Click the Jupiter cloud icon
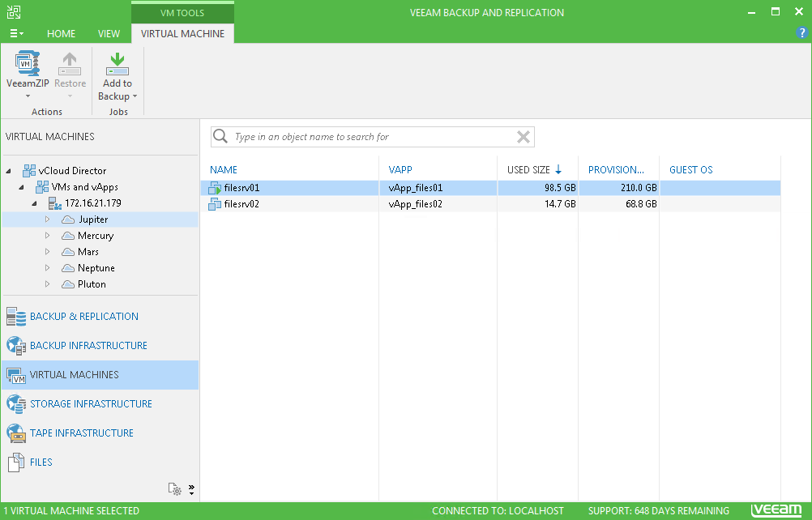This screenshot has height=520, width=812. (x=68, y=220)
